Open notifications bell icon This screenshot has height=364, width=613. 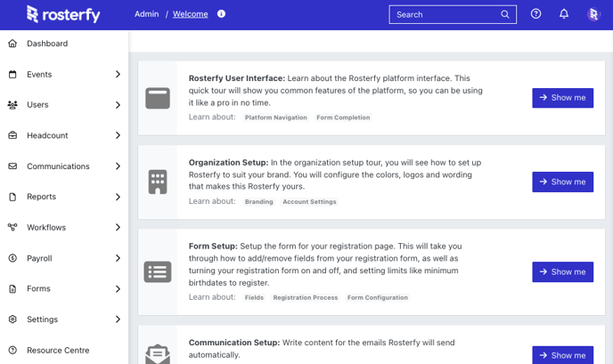pos(564,14)
